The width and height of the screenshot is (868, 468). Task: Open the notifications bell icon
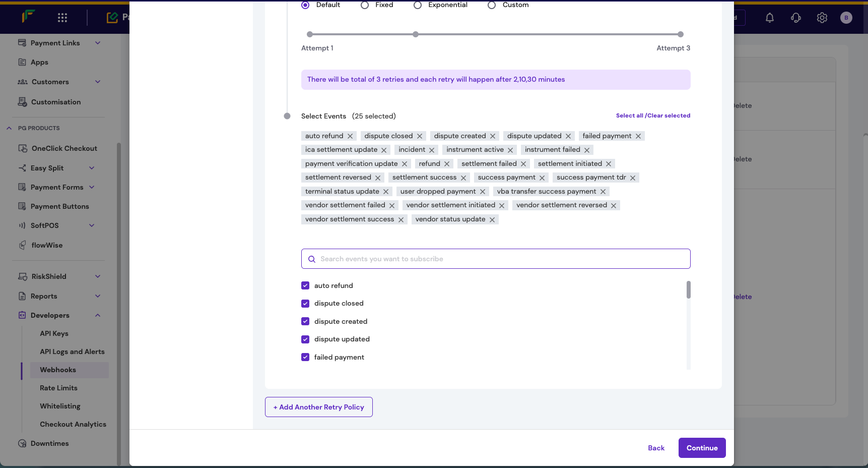coord(769,18)
